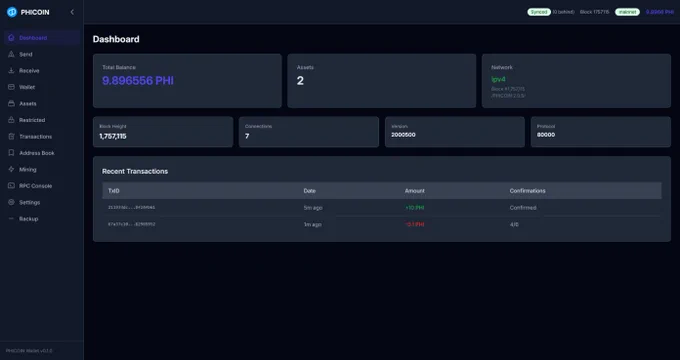This screenshot has width=680, height=360.
Task: Click the Recent Transactions heading
Action: [135, 171]
